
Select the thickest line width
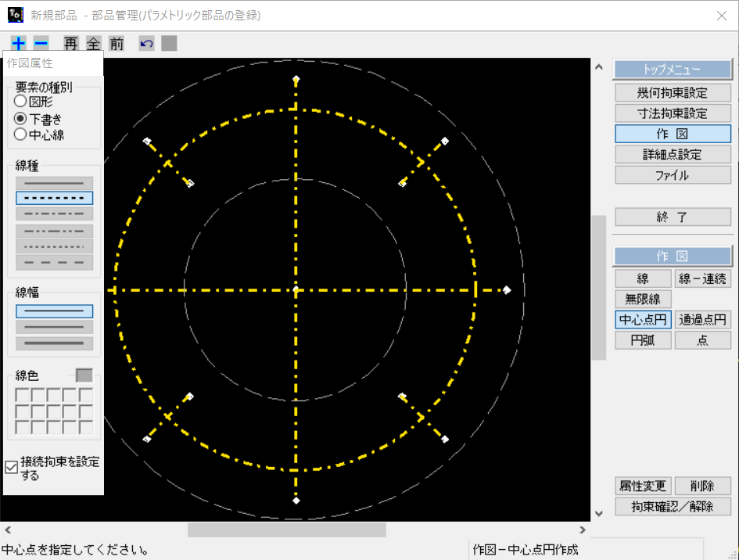(54, 343)
